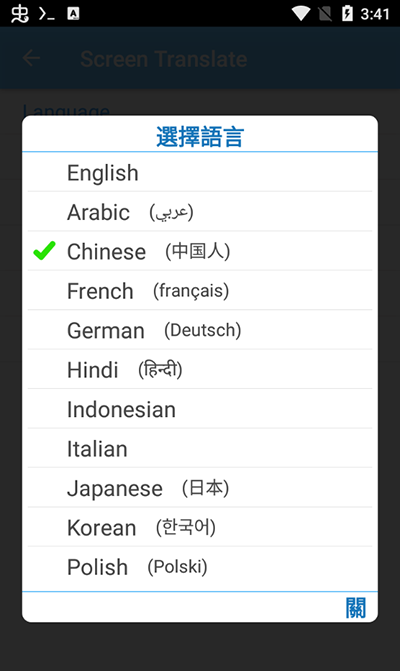
Task: Select Italian language
Action: pyautogui.click(x=200, y=448)
